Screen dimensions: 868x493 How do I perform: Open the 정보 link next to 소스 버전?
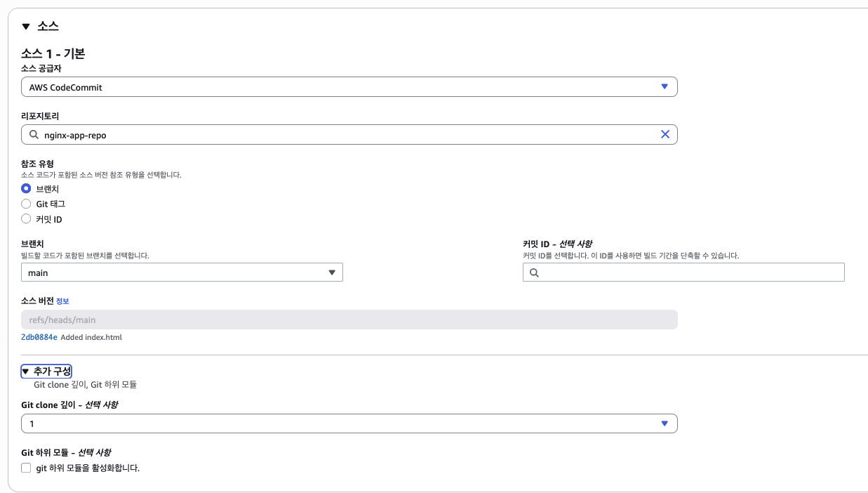coord(62,301)
